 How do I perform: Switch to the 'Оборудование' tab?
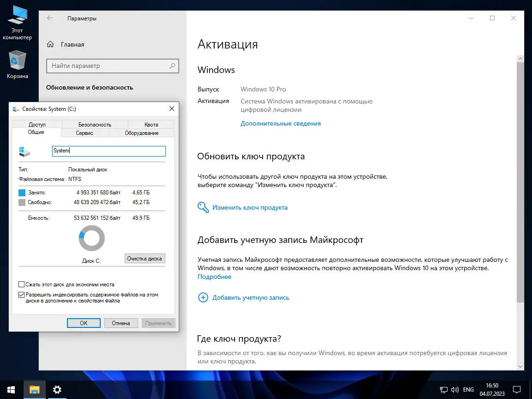coord(141,133)
